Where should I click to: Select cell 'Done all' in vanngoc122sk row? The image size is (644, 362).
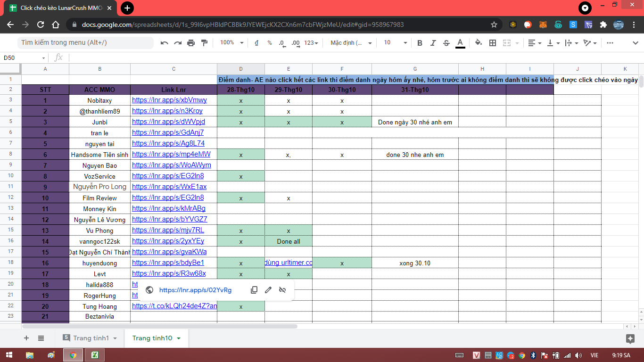[289, 241]
